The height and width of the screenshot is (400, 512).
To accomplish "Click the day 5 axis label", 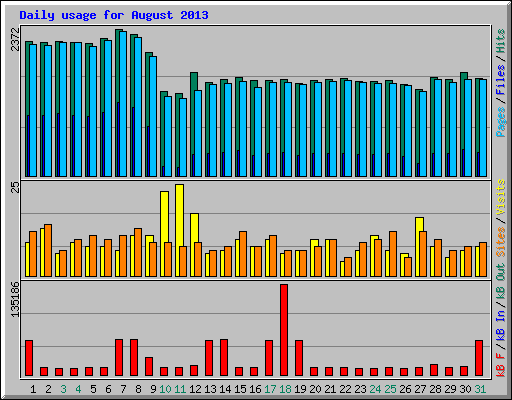I will tap(93, 389).
